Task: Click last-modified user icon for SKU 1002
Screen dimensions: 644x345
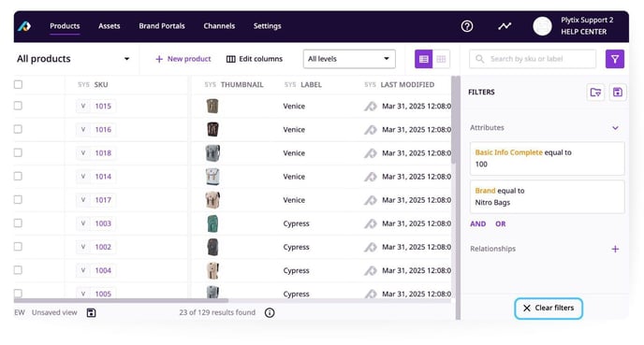Action: pyautogui.click(x=370, y=248)
